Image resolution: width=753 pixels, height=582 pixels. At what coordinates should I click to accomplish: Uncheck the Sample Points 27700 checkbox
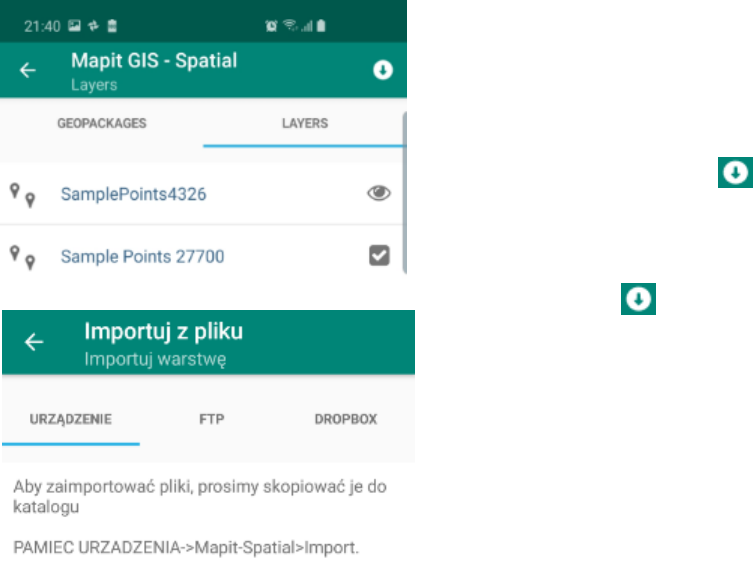click(x=379, y=255)
